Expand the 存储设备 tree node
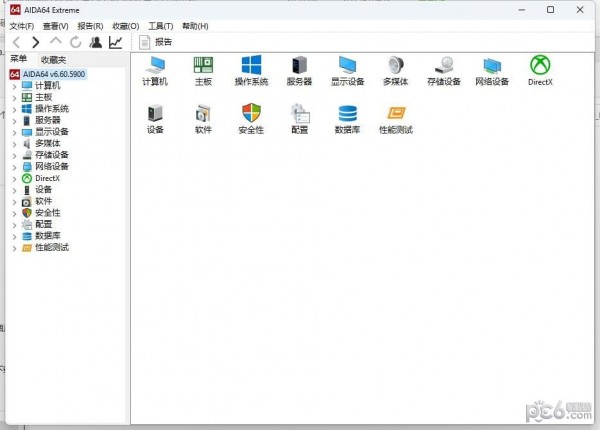Viewport: 600px width, 430px height. tap(14, 156)
